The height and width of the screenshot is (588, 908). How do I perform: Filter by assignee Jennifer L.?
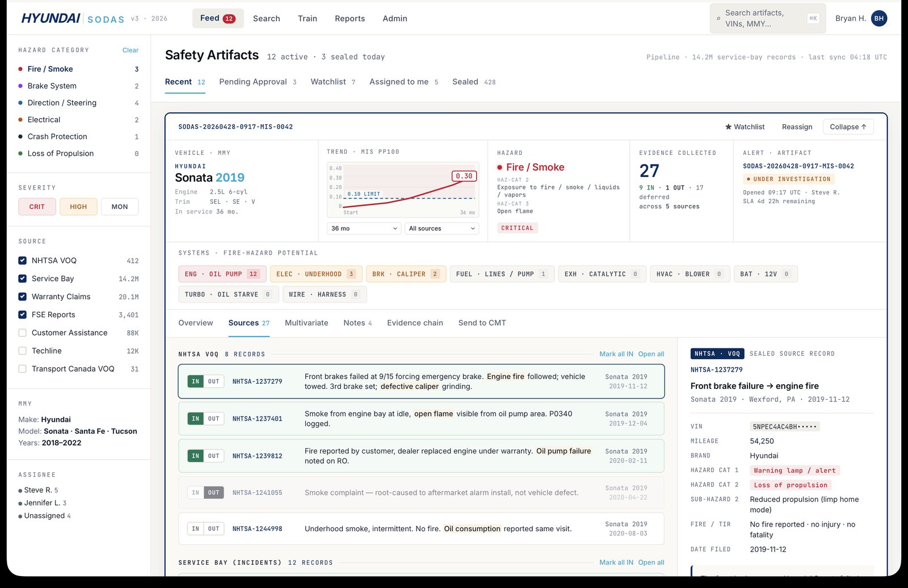coord(43,503)
